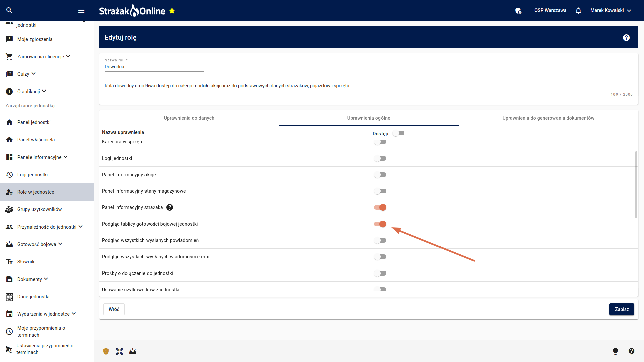
Task: Enable Podgląd wszystkich wysłanych powiadomień toggle
Action: (380, 240)
